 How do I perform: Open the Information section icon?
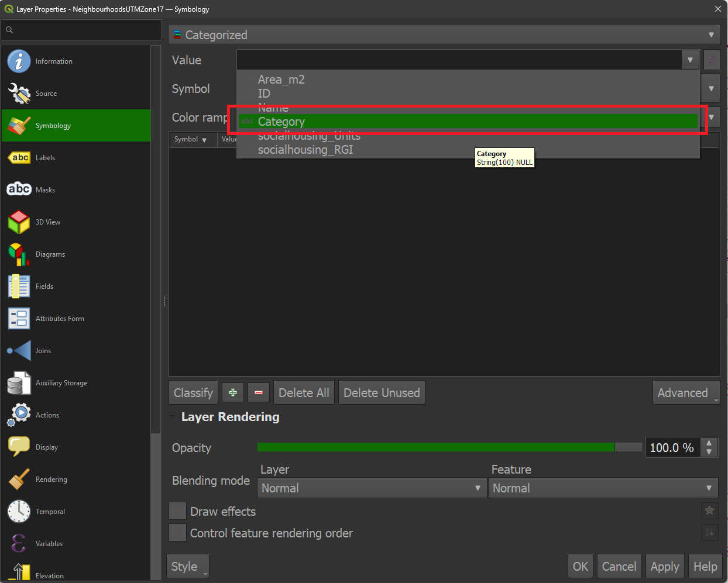click(19, 61)
